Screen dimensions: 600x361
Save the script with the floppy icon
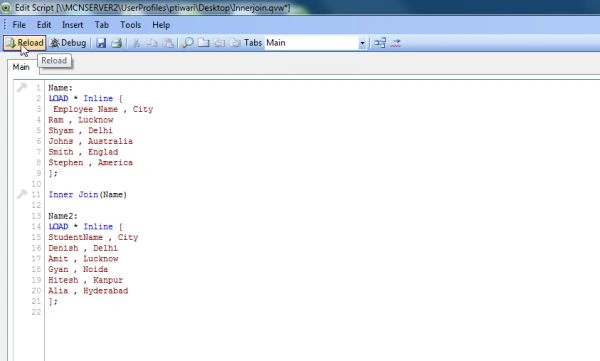(x=101, y=43)
